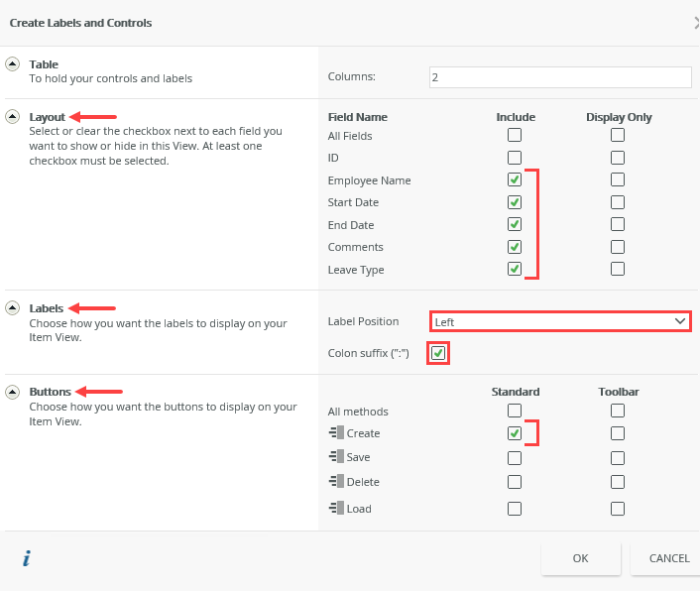Check Standard for Load method
Image resolution: width=700 pixels, height=591 pixels.
[515, 509]
